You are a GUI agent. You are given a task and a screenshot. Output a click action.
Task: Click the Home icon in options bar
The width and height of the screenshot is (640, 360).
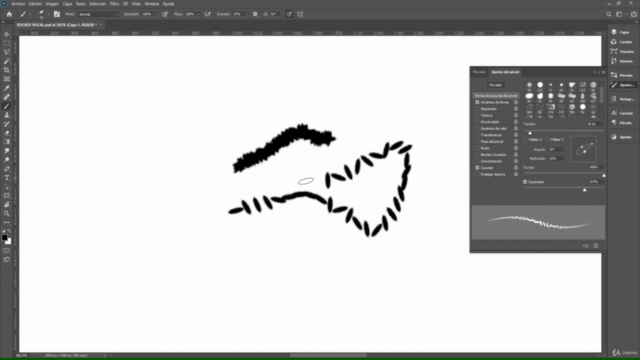pyautogui.click(x=9, y=14)
